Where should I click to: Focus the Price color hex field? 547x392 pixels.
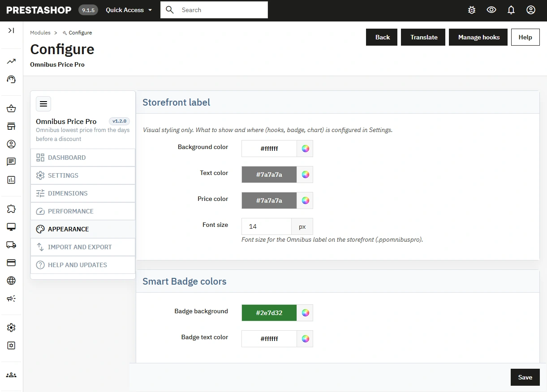269,200
